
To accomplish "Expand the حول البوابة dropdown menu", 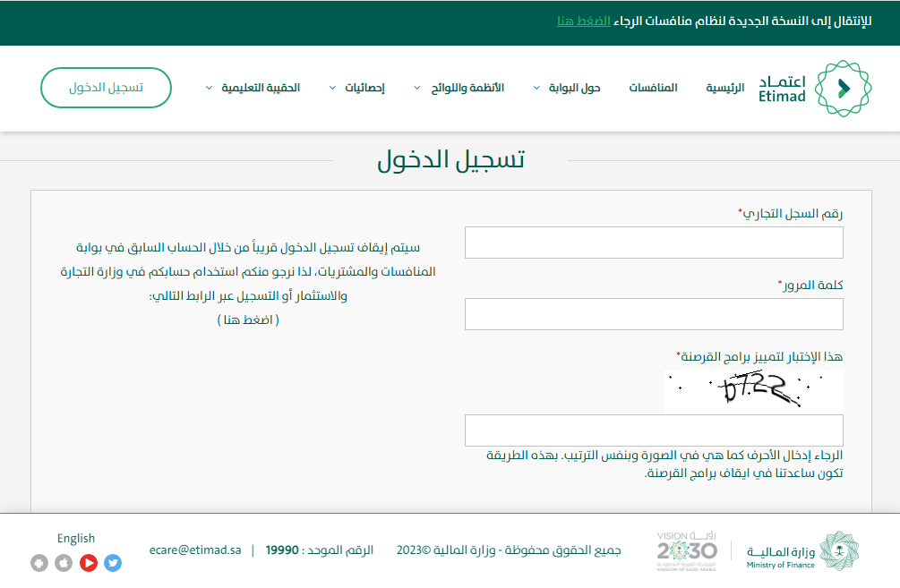I will point(567,88).
